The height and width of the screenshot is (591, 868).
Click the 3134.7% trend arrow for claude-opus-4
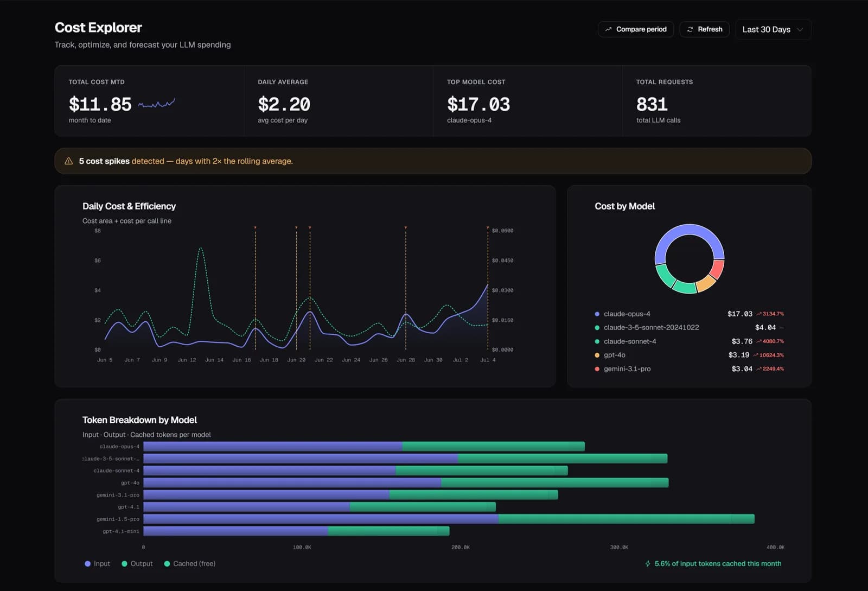coord(759,314)
